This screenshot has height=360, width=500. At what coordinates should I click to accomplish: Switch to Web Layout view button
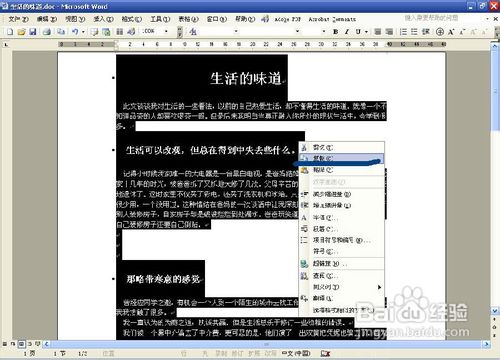(13, 343)
